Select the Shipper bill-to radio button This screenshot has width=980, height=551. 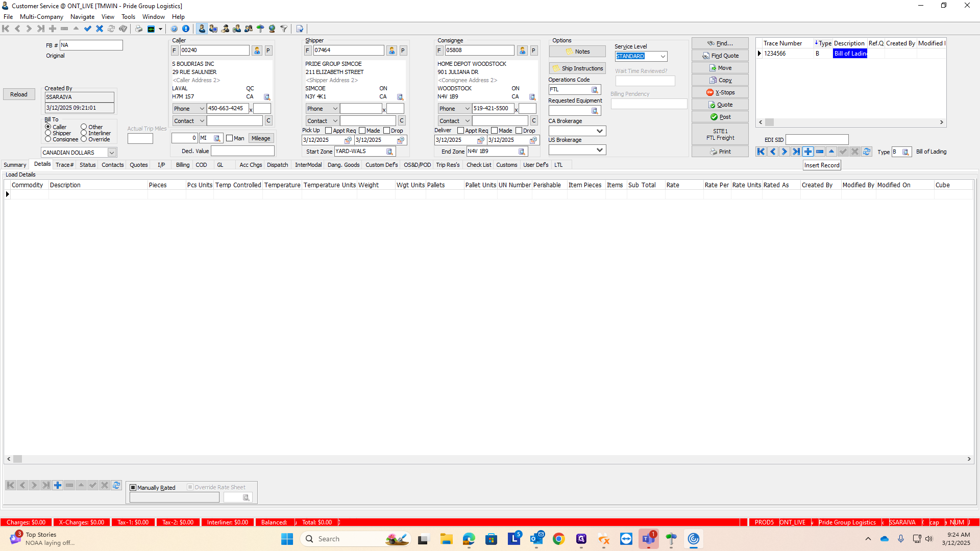click(48, 133)
